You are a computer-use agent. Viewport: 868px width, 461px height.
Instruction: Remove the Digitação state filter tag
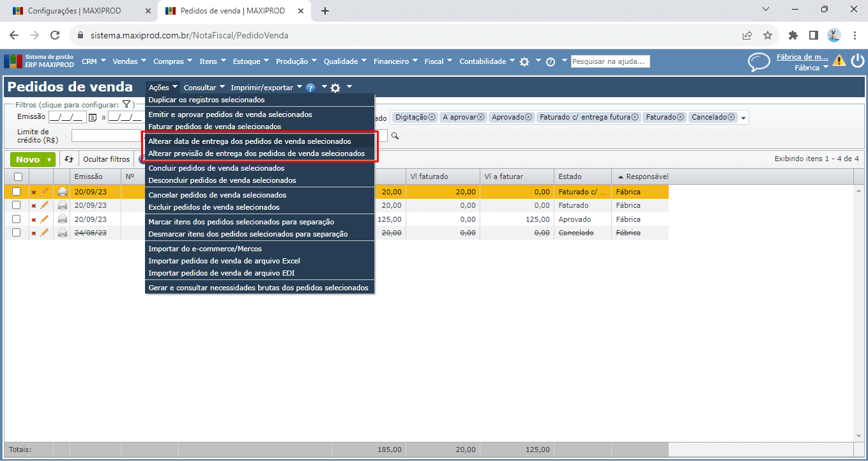[x=432, y=117]
